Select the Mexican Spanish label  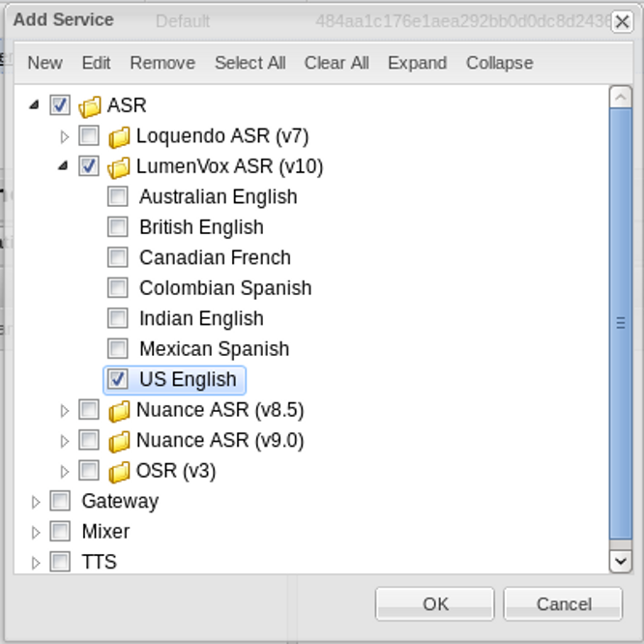[214, 349]
